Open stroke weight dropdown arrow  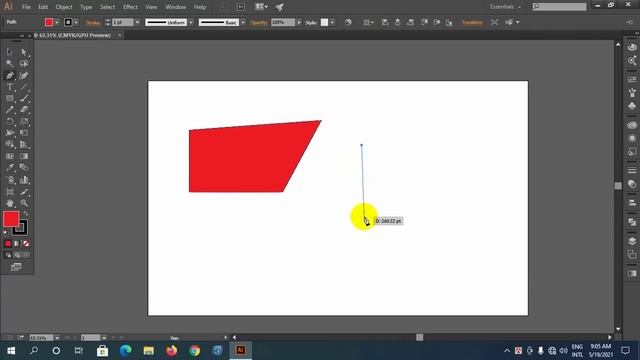pyautogui.click(x=137, y=22)
